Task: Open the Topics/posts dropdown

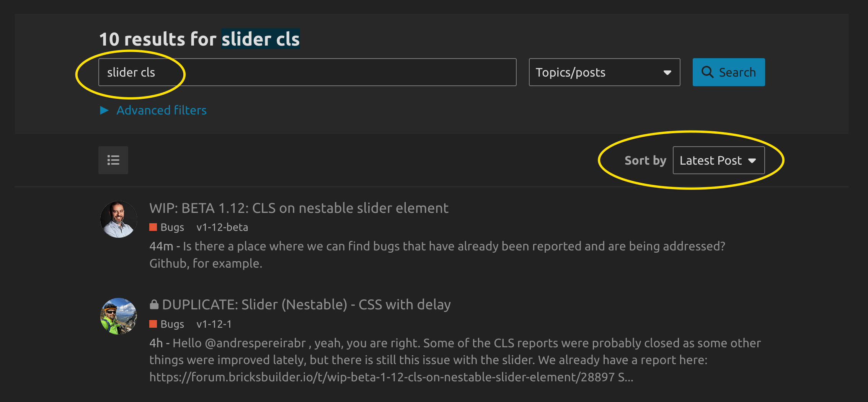Action: pos(604,72)
